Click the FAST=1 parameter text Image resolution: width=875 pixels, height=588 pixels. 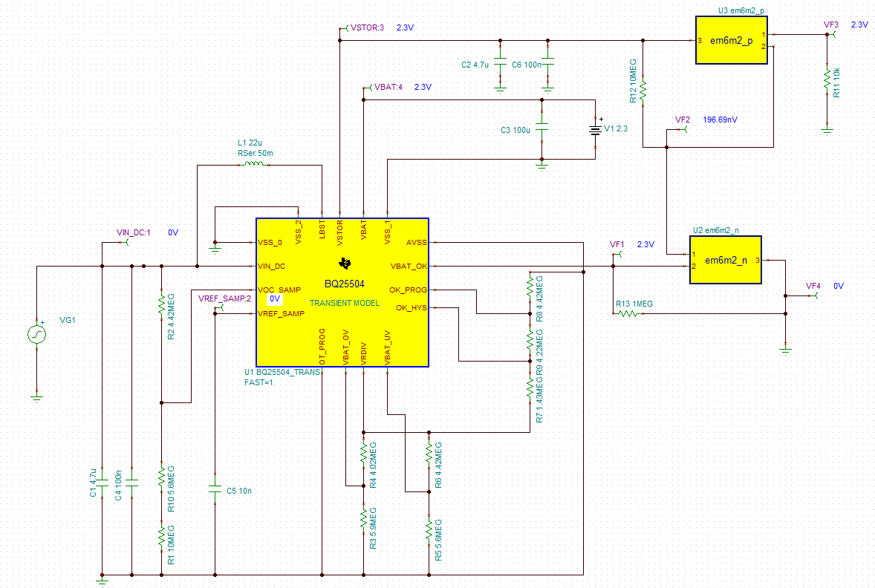click(x=259, y=382)
